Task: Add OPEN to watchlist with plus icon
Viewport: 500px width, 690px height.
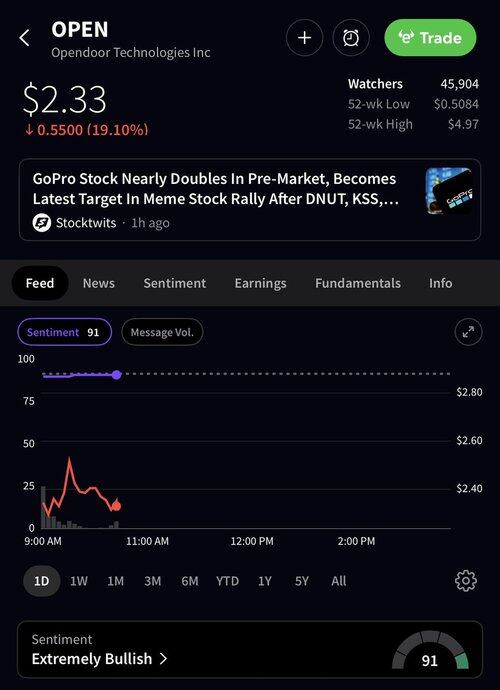Action: click(x=304, y=38)
